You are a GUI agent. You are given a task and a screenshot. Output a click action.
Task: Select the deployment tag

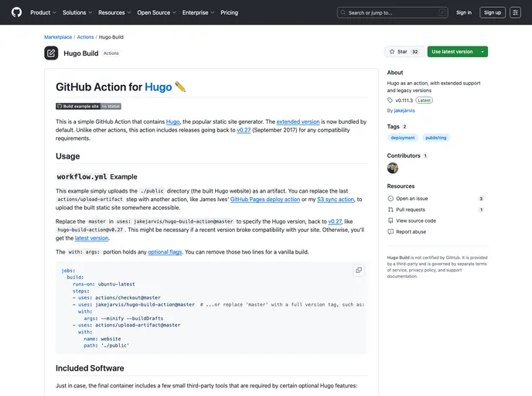402,138
